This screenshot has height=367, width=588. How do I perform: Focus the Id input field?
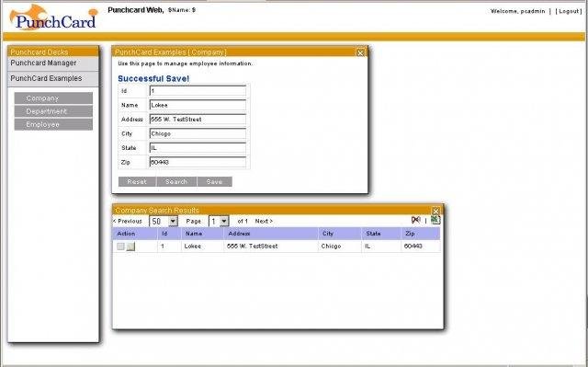pos(198,91)
